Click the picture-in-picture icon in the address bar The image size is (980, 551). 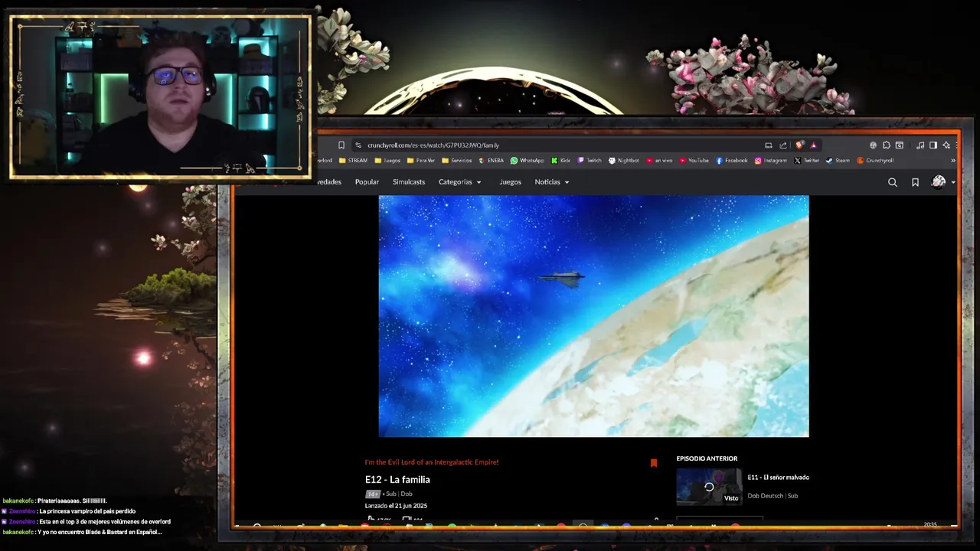[769, 145]
